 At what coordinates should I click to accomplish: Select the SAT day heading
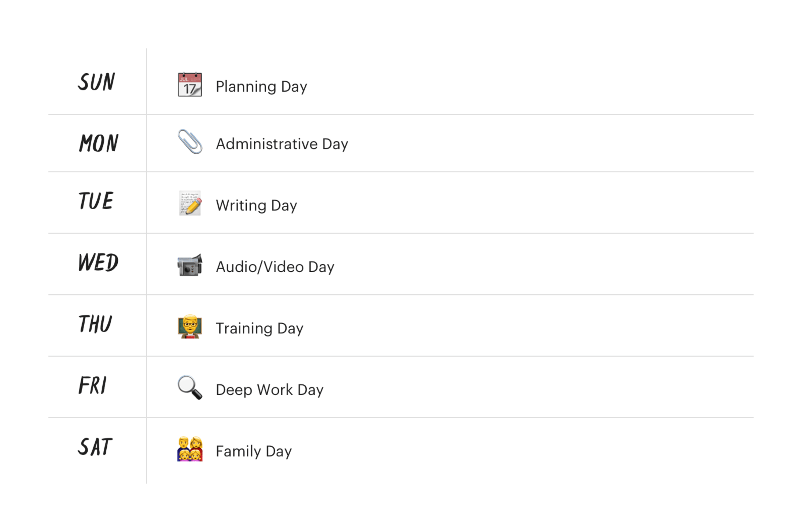pos(95,446)
